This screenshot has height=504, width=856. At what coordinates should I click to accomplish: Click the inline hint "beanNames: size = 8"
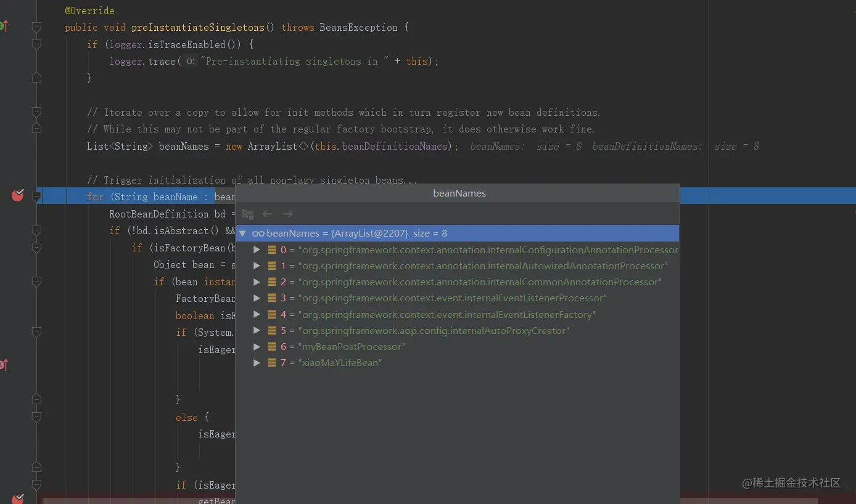point(525,146)
